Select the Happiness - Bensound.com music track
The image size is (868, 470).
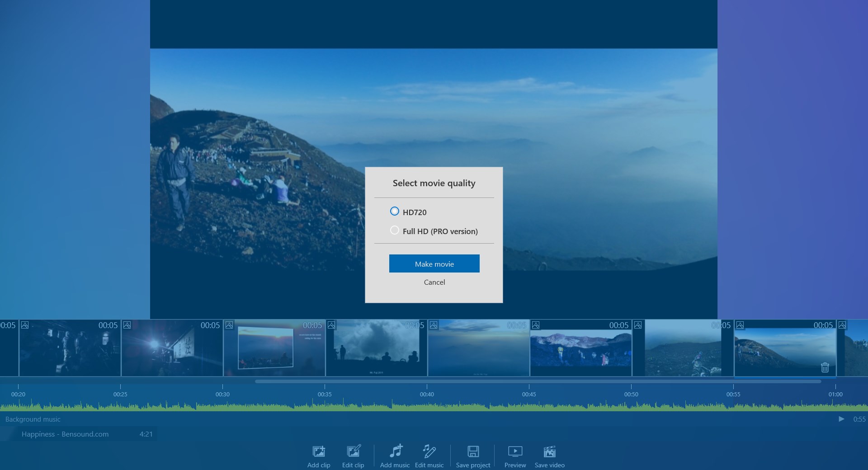(x=79, y=434)
